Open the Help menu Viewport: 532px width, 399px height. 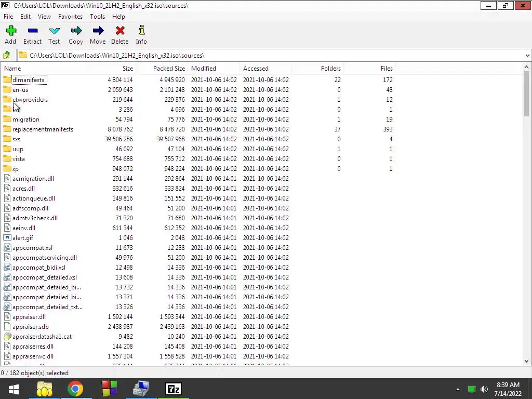[118, 16]
